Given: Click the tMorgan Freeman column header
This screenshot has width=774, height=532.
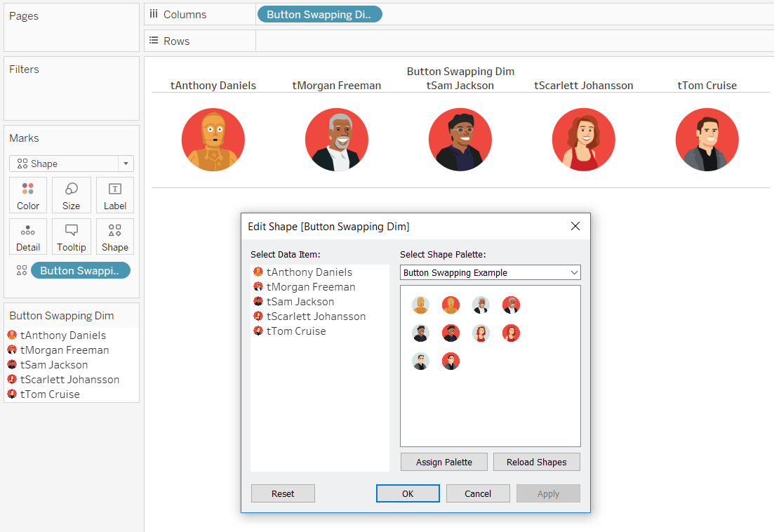Looking at the screenshot, I should tap(337, 86).
